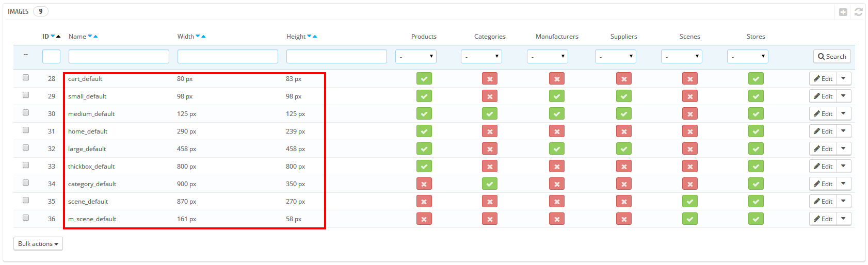Screen dimensions: 868x265
Task: Toggle Manufacturers status for small_default
Action: pos(557,96)
